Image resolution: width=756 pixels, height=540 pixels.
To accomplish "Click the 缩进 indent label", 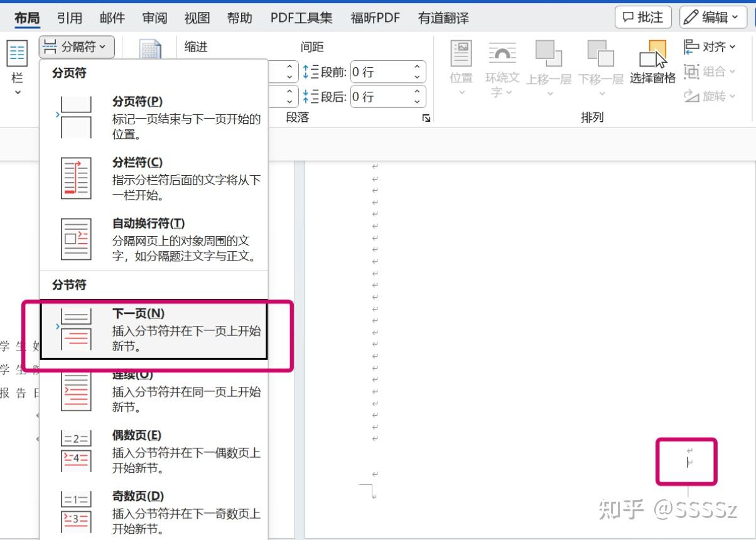I will [x=196, y=46].
